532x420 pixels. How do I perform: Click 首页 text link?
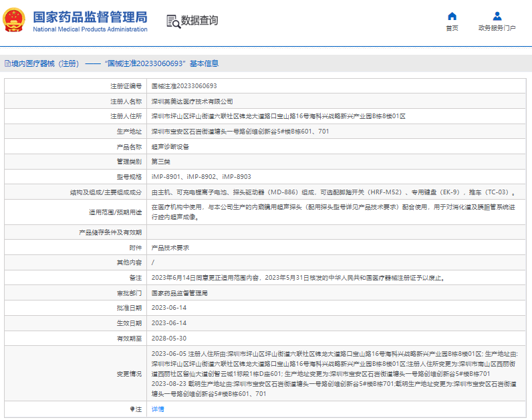[452, 28]
